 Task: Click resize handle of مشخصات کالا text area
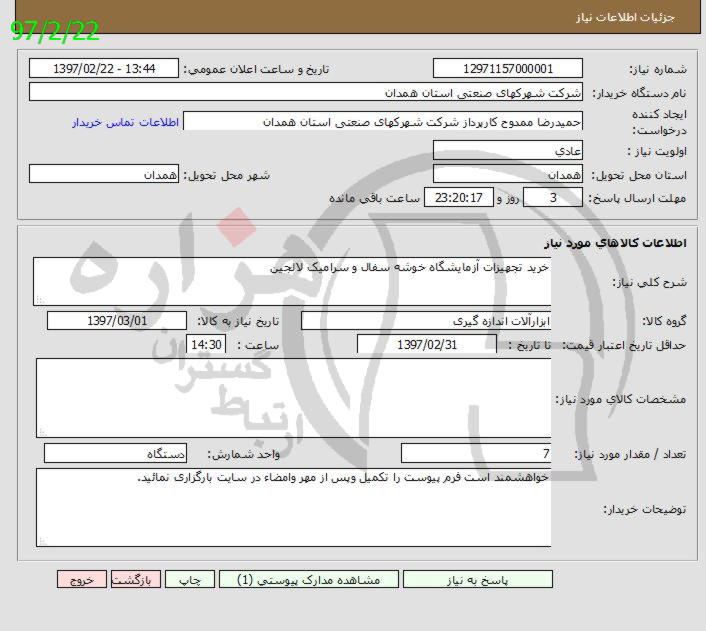point(42,432)
